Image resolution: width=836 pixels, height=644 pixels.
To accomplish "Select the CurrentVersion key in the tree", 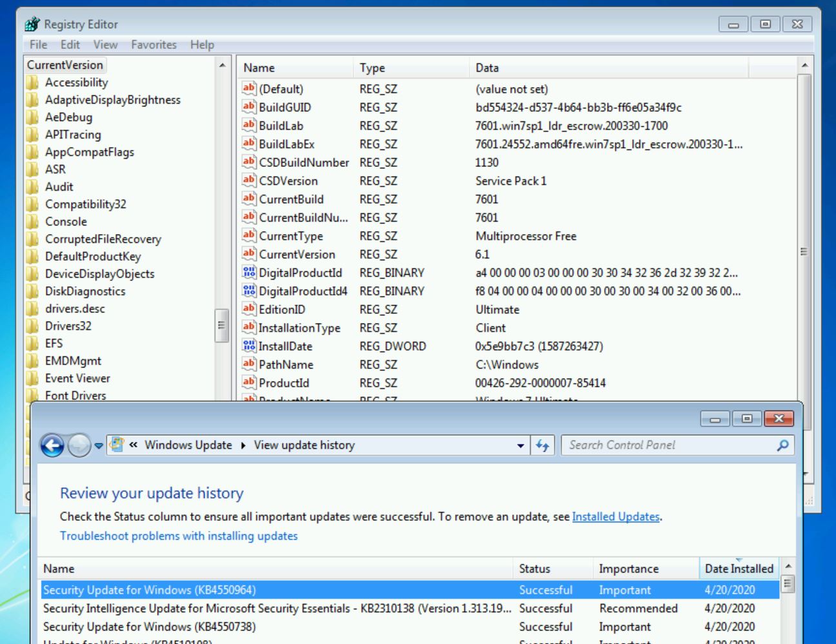I will tap(65, 65).
